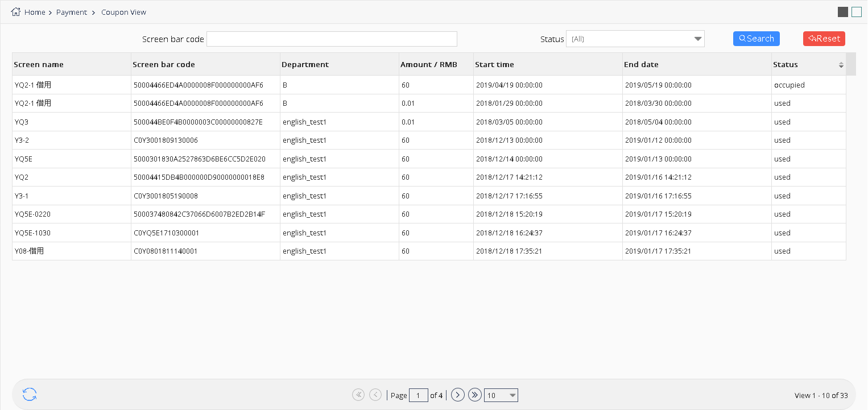Click end date 2019/01/17 16:24:37
Viewport: 868px width, 410px height.
[x=659, y=233]
